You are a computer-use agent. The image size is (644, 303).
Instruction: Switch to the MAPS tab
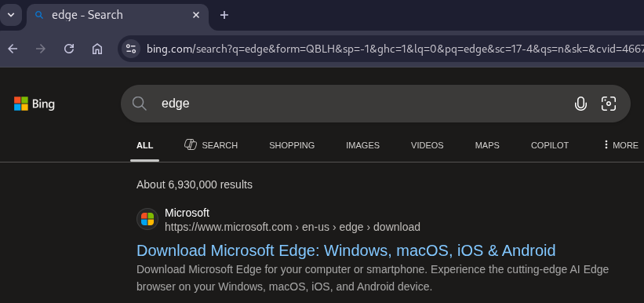point(487,145)
